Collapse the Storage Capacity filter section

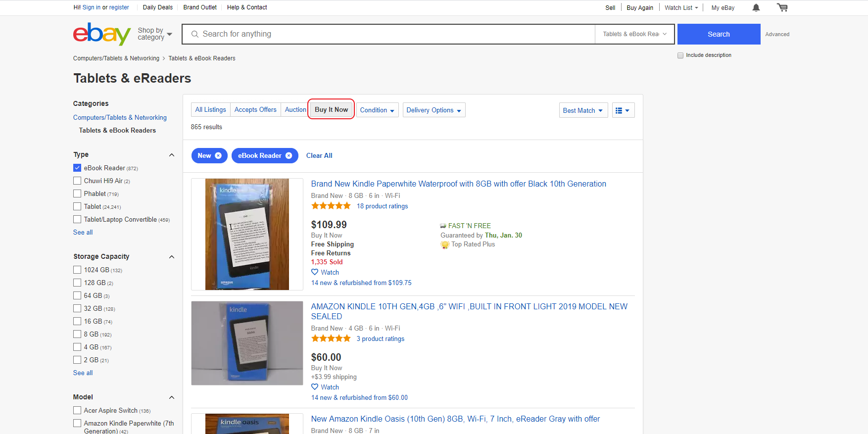pos(172,257)
